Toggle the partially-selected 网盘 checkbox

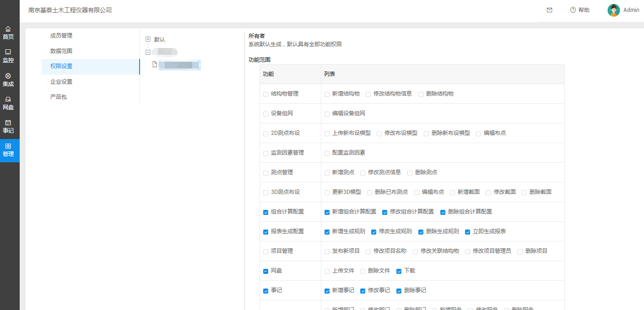click(x=266, y=271)
